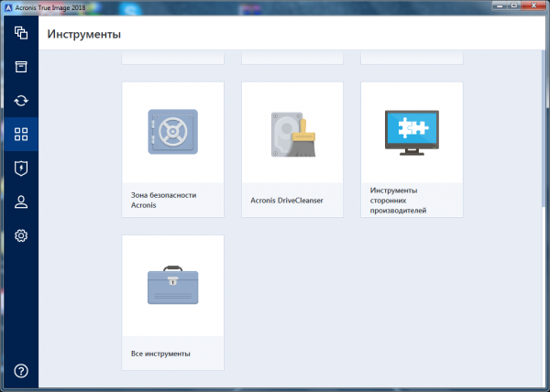The height and width of the screenshot is (392, 550).
Task: Open the Backup section in sidebar
Action: click(x=20, y=34)
